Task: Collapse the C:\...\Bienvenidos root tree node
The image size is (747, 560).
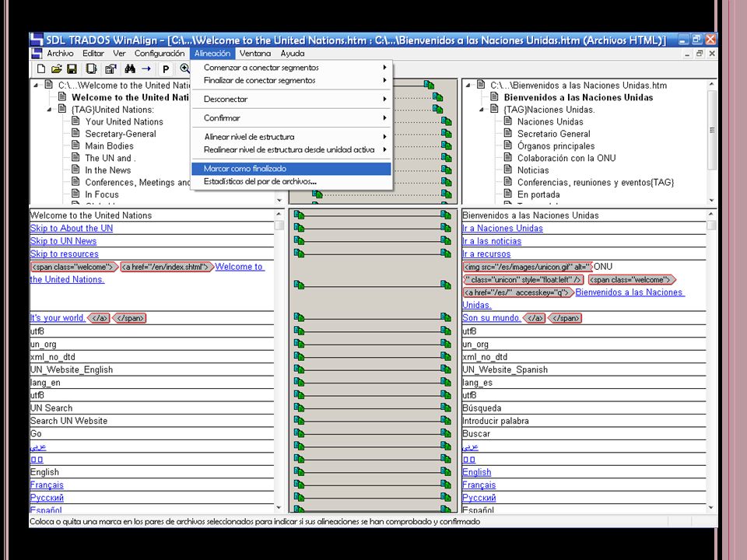Action: (468, 86)
